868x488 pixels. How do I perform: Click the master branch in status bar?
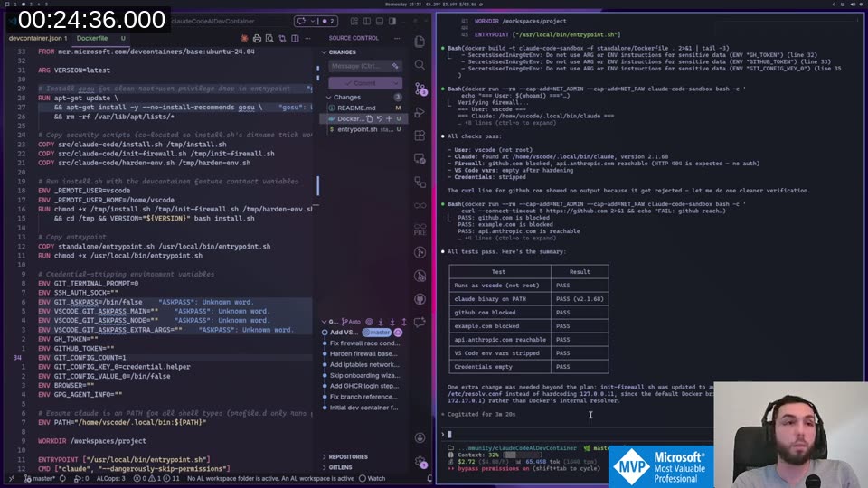(39, 479)
